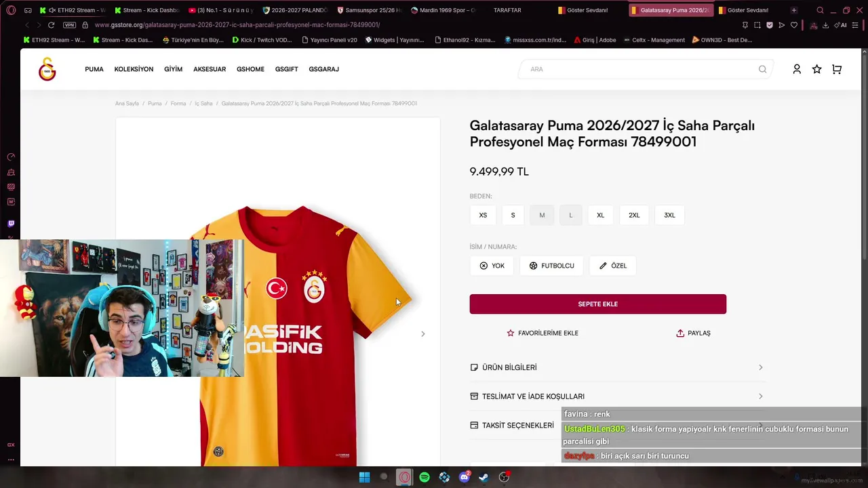
Task: Open the AKSESUAR menu
Action: tap(210, 69)
